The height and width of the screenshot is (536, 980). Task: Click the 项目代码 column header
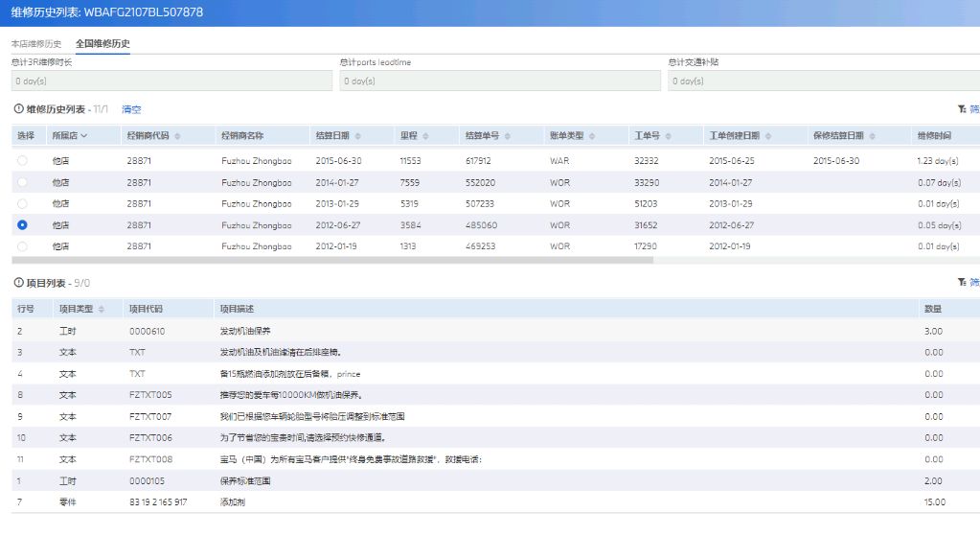point(146,309)
